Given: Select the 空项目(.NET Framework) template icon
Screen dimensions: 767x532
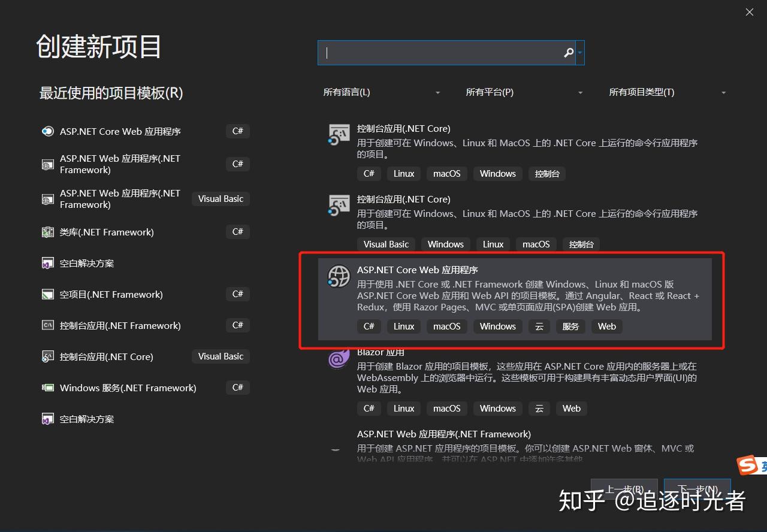Looking at the screenshot, I should 48,294.
